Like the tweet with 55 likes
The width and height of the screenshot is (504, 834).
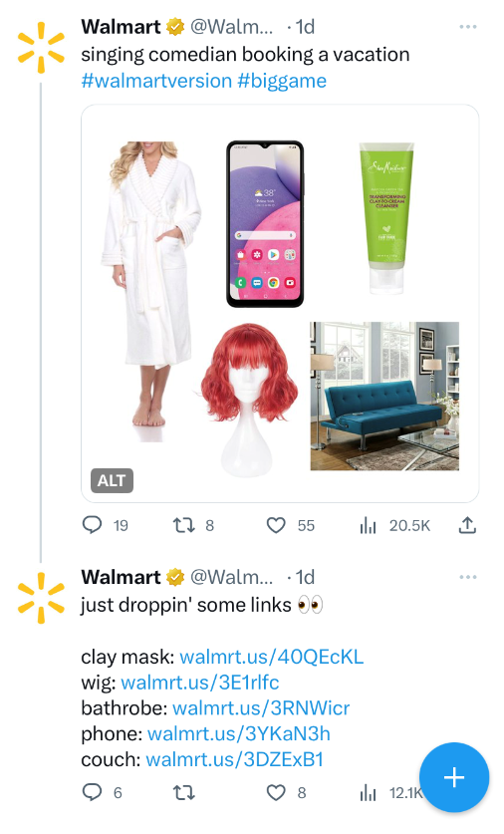click(276, 525)
